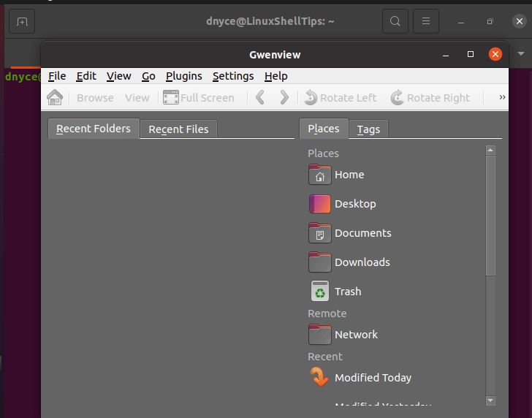Click the Full Screen toolbar button
The height and width of the screenshot is (418, 532).
point(199,98)
